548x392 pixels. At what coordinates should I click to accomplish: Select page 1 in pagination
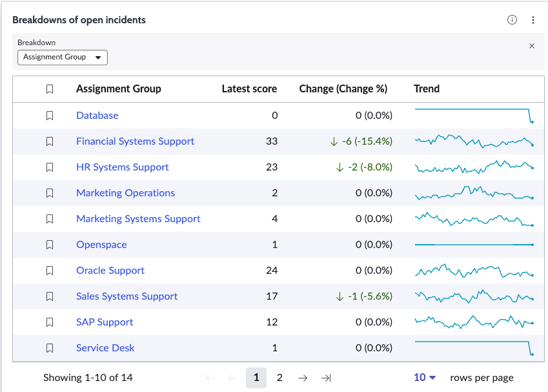pos(256,378)
